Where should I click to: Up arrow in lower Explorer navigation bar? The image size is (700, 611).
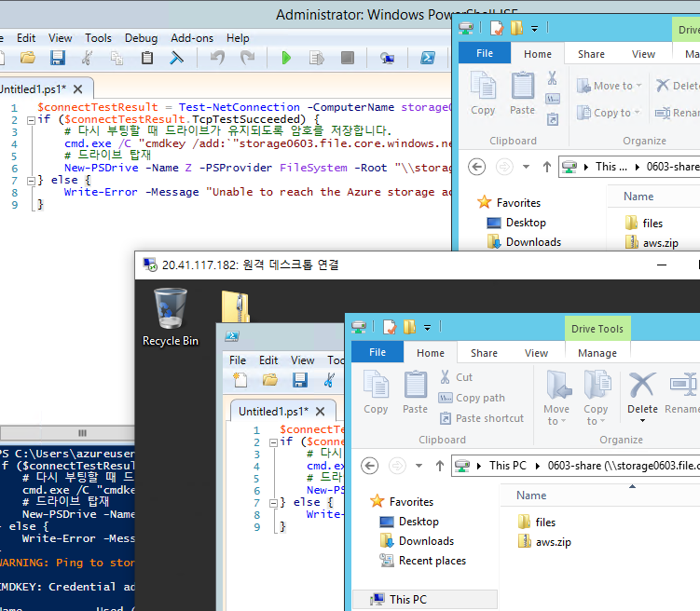click(440, 466)
